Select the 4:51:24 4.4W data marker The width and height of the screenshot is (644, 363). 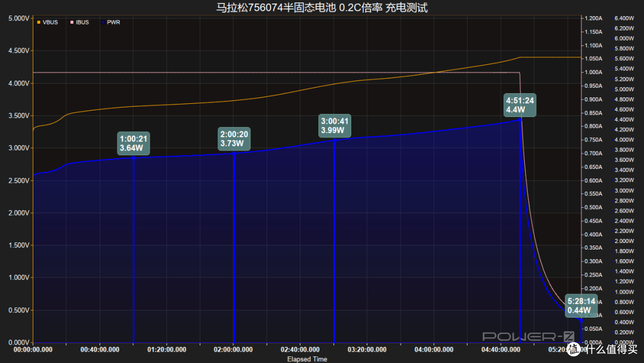tap(520, 105)
